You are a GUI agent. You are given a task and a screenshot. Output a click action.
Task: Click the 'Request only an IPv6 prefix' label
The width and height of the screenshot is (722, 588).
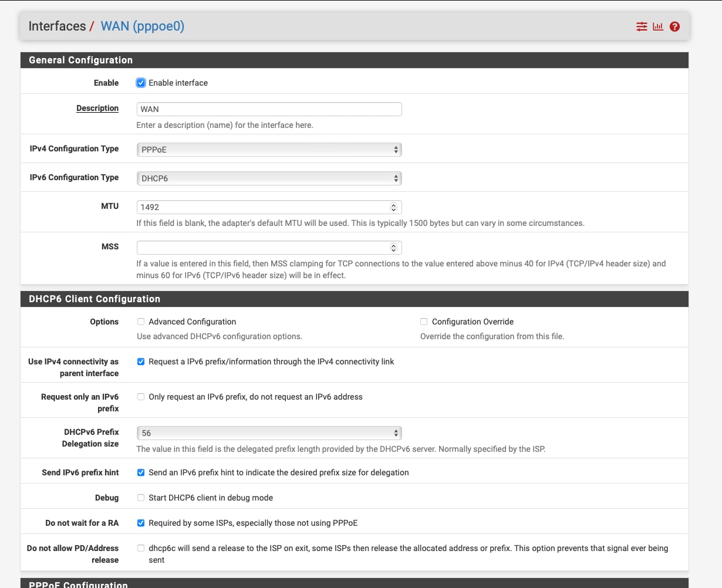tap(80, 403)
